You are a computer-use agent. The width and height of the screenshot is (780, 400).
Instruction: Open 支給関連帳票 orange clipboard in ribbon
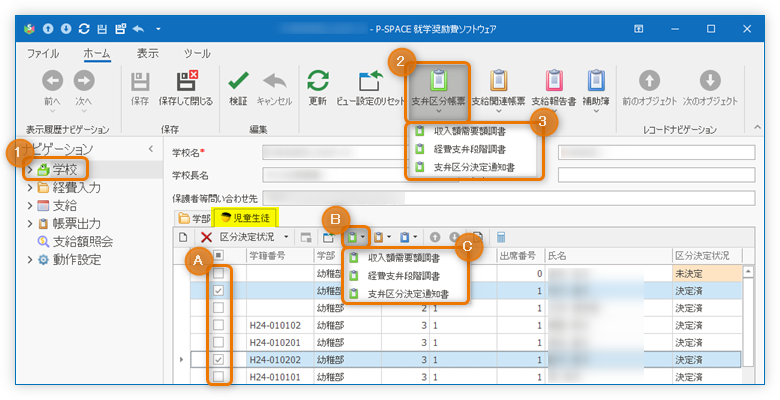pyautogui.click(x=498, y=81)
